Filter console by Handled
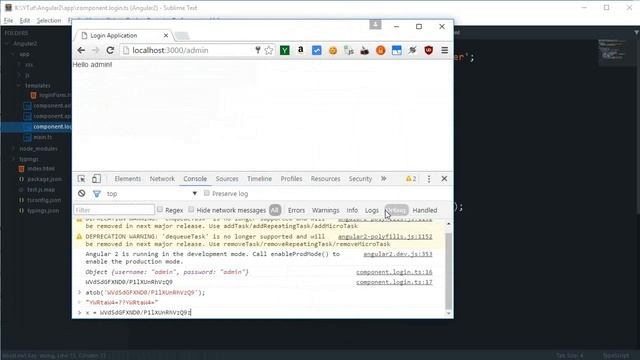The image size is (640, 360). pyautogui.click(x=424, y=210)
